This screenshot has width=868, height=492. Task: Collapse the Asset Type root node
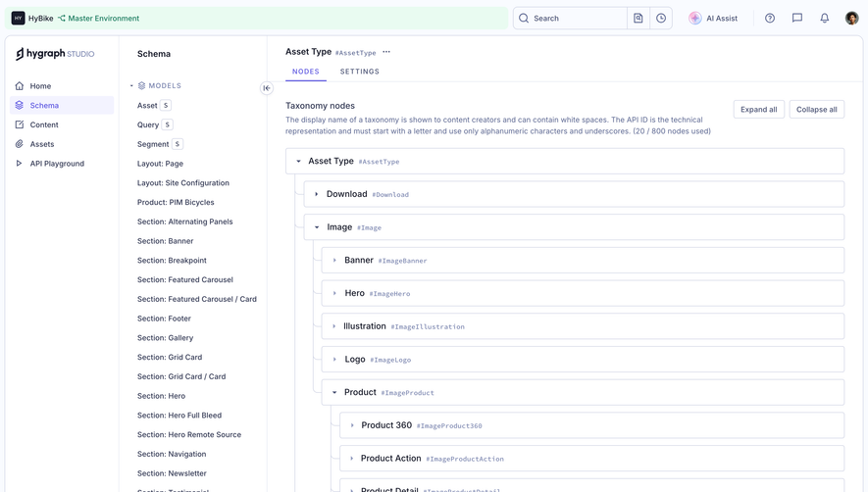click(298, 161)
